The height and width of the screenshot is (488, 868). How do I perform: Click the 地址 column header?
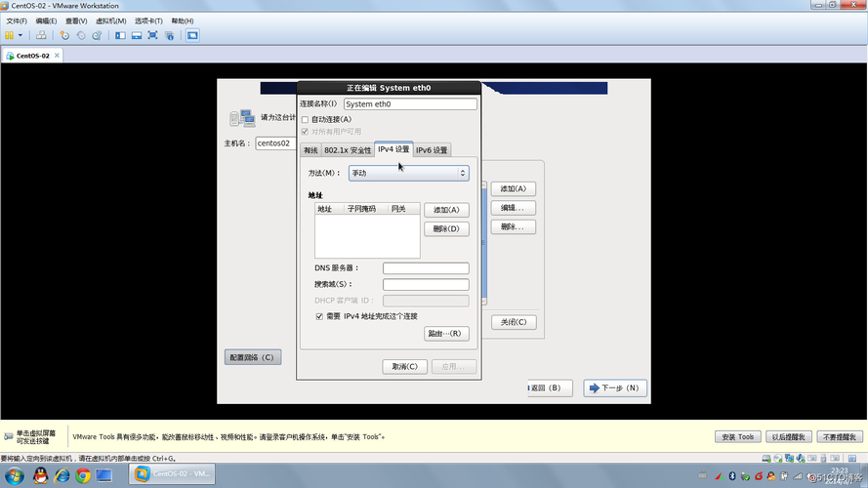click(329, 209)
